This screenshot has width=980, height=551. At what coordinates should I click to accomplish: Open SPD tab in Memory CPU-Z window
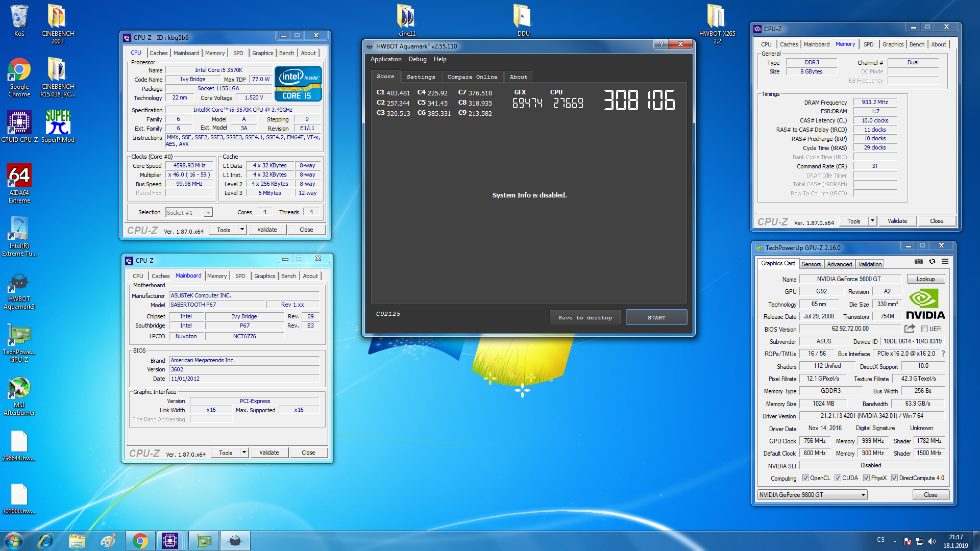pos(868,44)
